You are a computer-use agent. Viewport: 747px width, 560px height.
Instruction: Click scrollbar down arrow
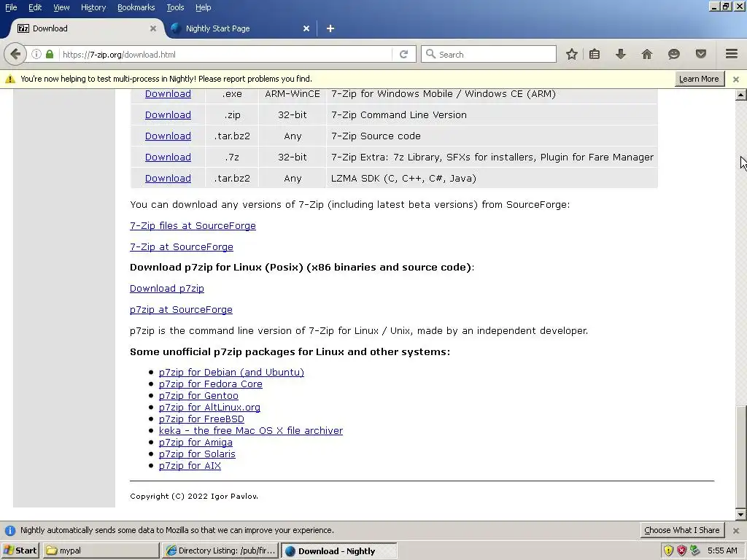coord(740,514)
